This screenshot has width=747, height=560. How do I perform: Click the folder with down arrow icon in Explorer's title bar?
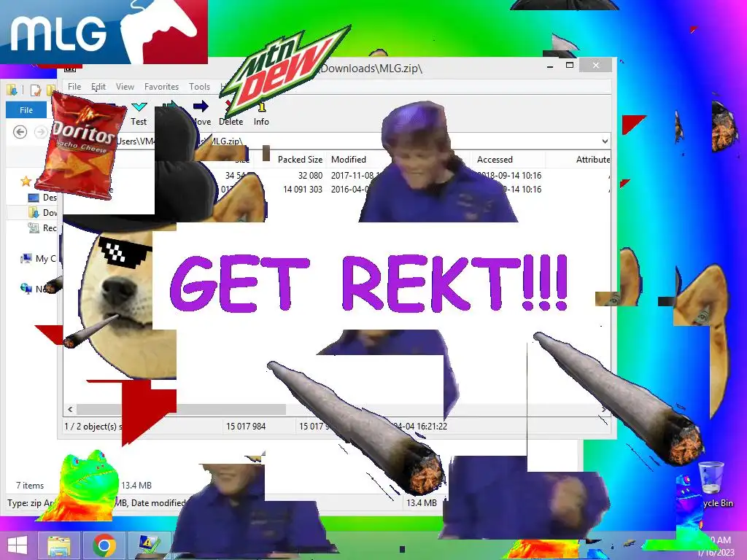(12, 90)
